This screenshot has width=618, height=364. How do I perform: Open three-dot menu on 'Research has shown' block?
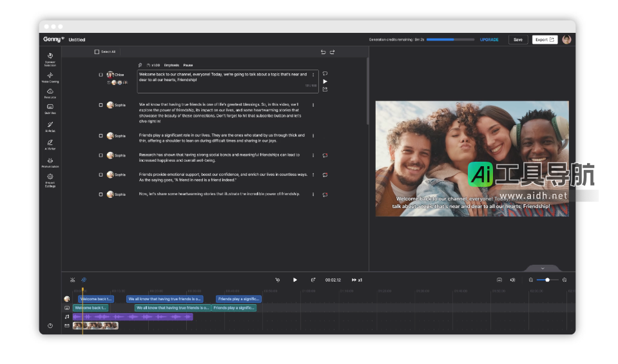click(x=313, y=155)
